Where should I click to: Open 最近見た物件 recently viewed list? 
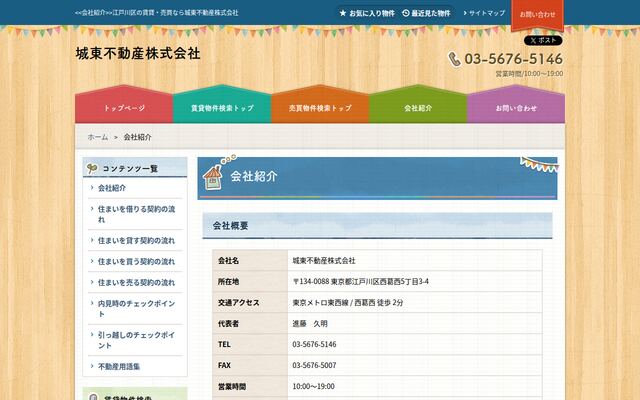coord(431,13)
